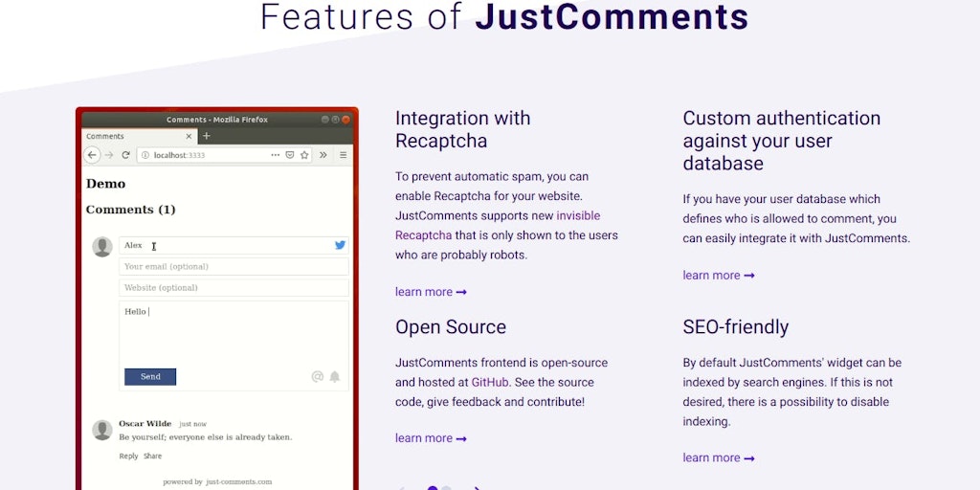Learn more about Integration with Recaptcha
This screenshot has height=490, width=980.
(431, 292)
